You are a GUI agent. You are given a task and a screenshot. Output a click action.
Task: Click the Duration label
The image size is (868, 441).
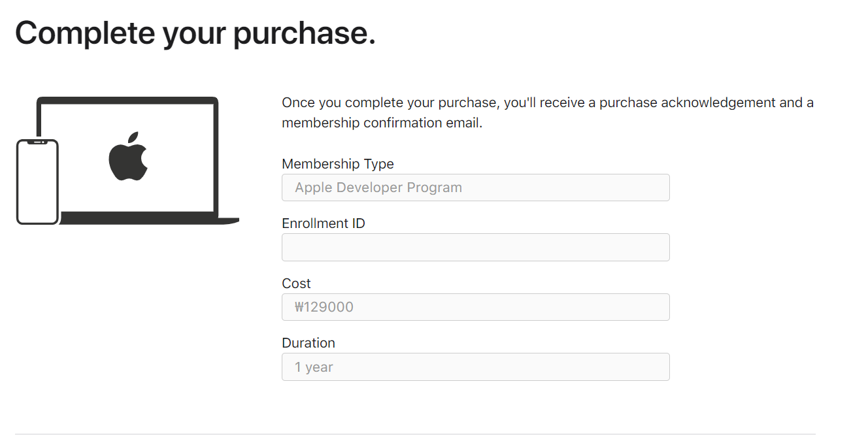point(309,343)
